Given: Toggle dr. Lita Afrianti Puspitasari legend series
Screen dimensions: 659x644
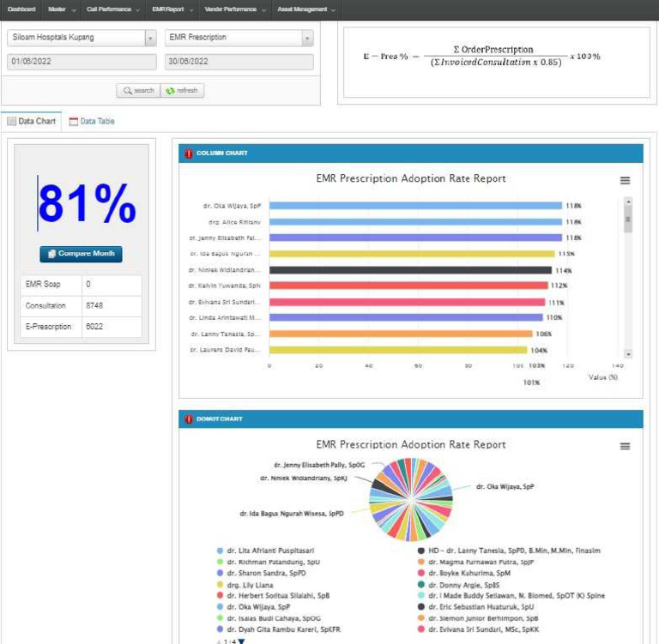Looking at the screenshot, I should pos(269,551).
